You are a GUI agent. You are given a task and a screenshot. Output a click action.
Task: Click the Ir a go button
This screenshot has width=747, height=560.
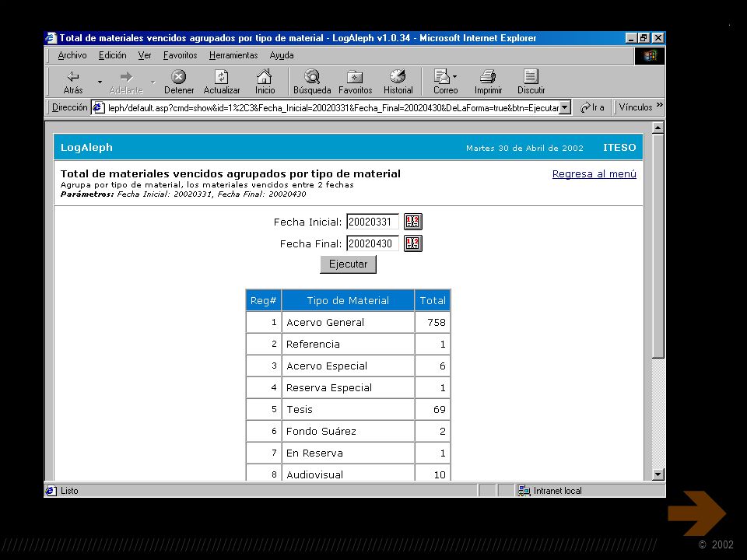(592, 107)
